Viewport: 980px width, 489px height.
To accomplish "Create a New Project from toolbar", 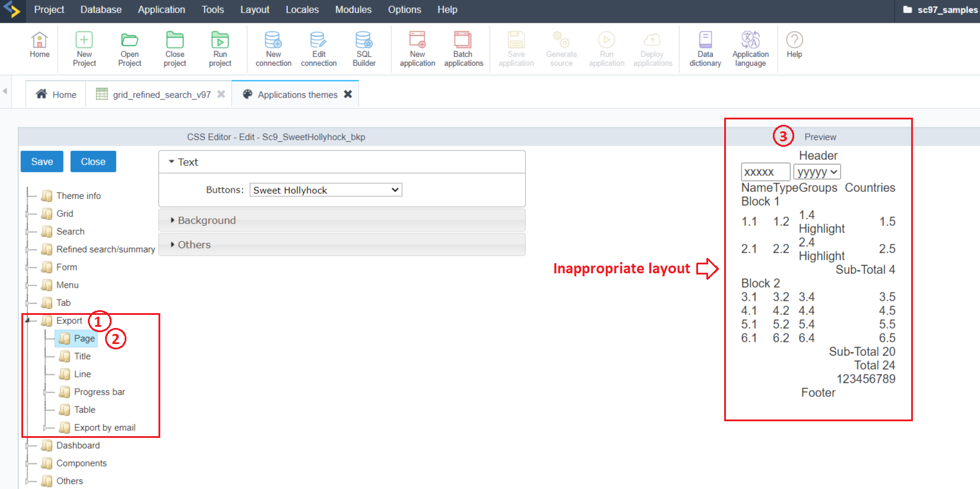I will coord(84,49).
